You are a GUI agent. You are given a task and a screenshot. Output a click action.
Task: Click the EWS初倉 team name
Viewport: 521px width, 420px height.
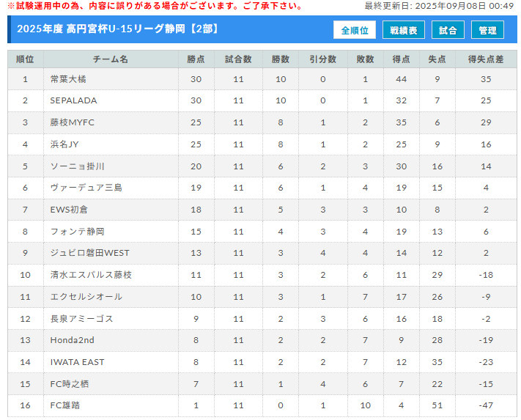point(69,210)
